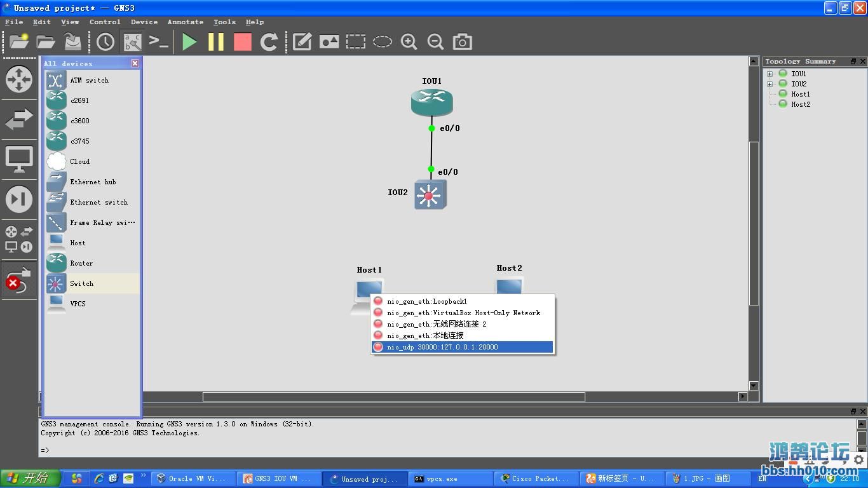This screenshot has width=868, height=488.
Task: Open the Tools menu
Action: 224,22
